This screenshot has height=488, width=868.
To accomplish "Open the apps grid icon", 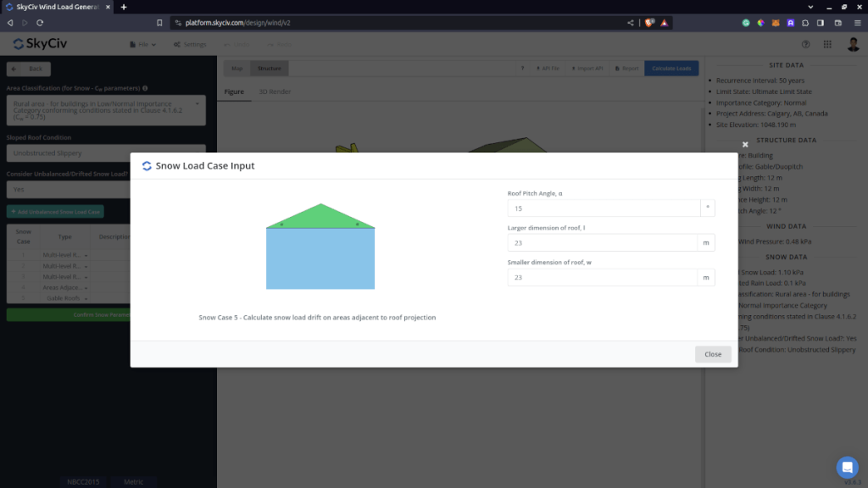I will 828,44.
